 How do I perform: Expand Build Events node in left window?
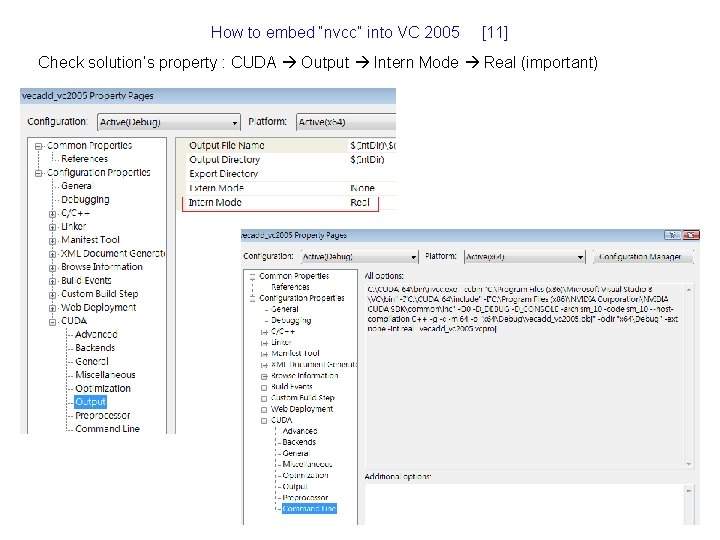point(52,281)
